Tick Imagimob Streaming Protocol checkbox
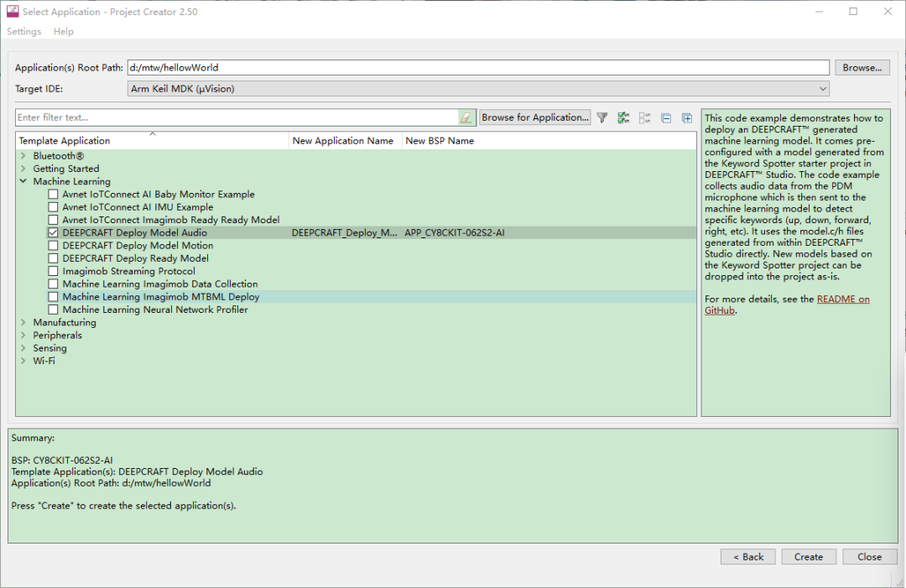This screenshot has width=906, height=588. pos(53,272)
